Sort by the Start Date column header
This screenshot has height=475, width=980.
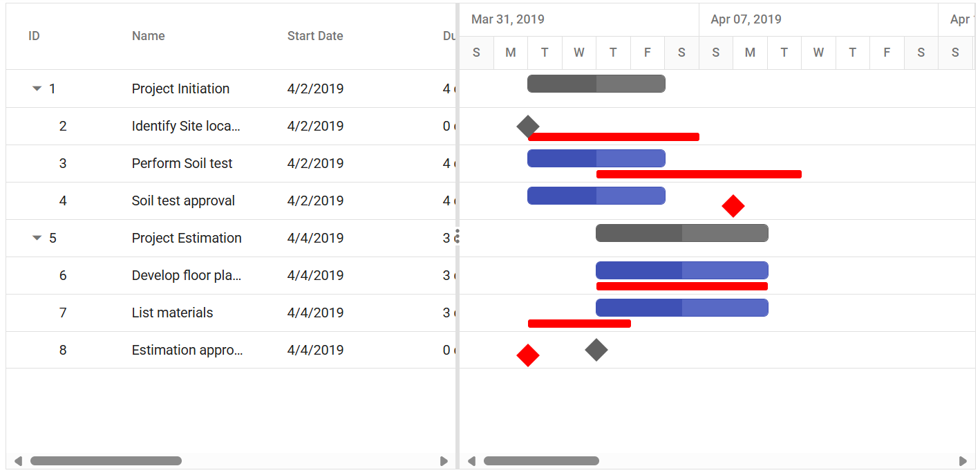(315, 36)
